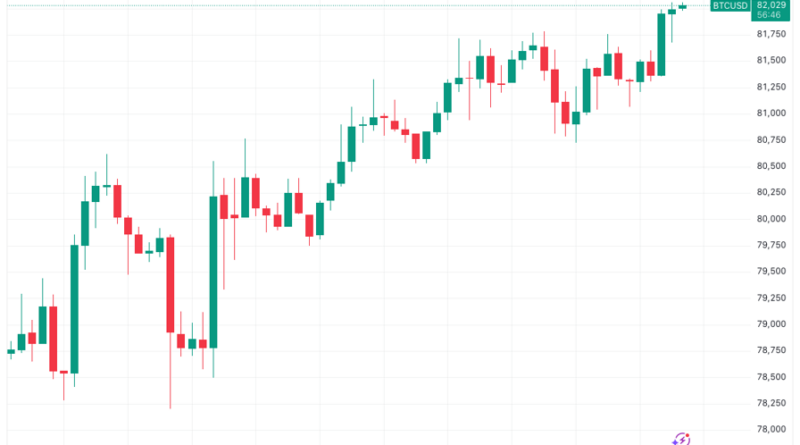Click the 81,750 price axis label
This screenshot has height=445, width=800.
coord(771,34)
